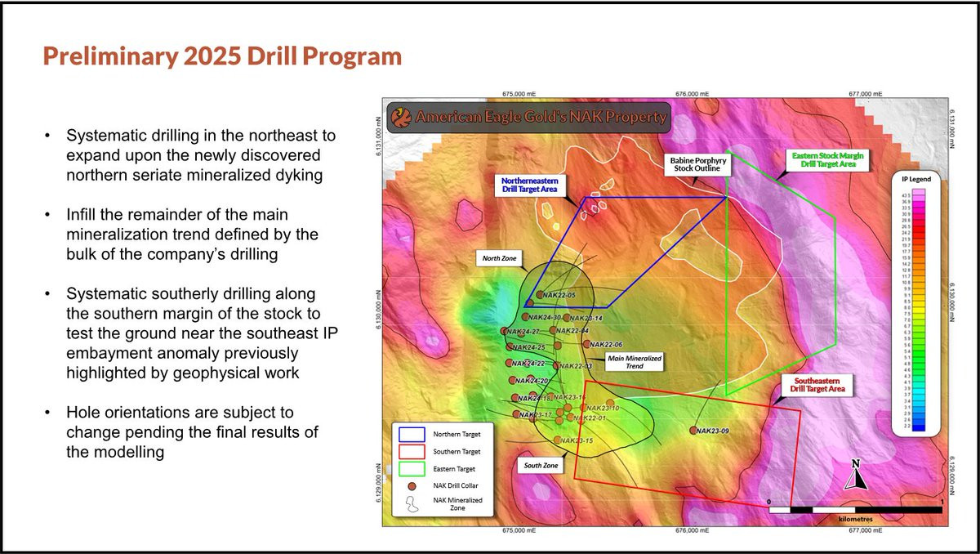Viewport: 980px width, 554px height.
Task: Click the NAK23-14 hole label
Action: (x=587, y=318)
